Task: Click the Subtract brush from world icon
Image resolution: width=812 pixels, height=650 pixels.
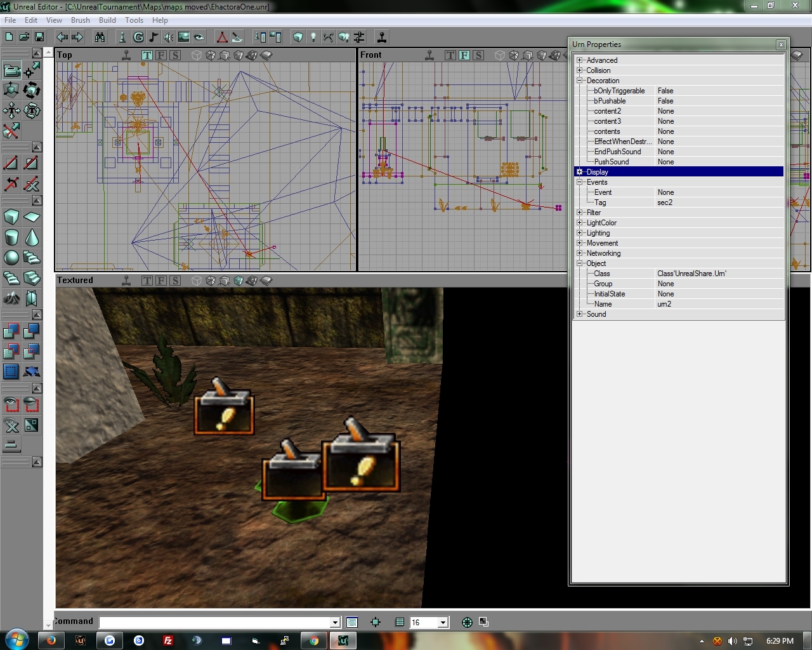Action: [x=31, y=331]
